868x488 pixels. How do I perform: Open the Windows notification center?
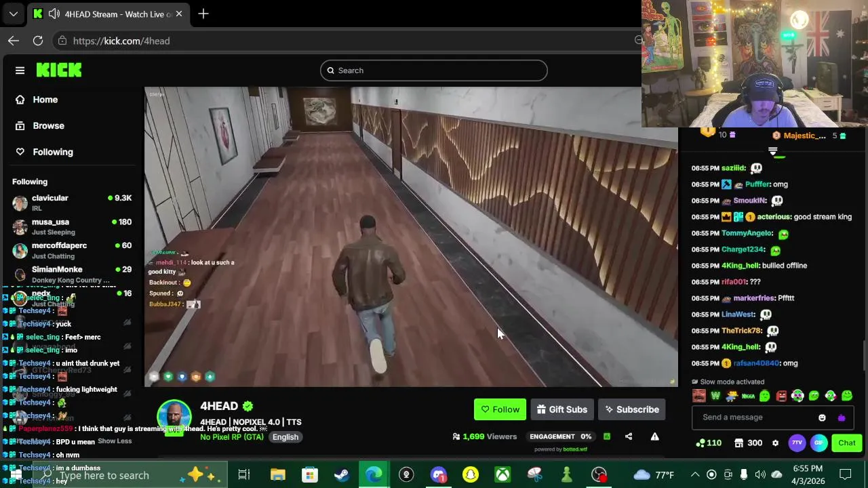[x=846, y=475]
